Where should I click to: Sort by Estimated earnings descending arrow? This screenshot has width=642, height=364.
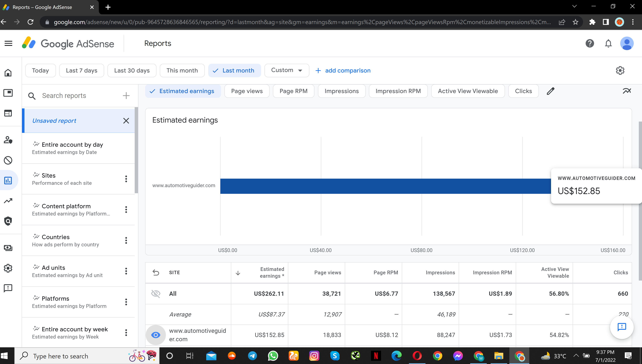click(238, 273)
